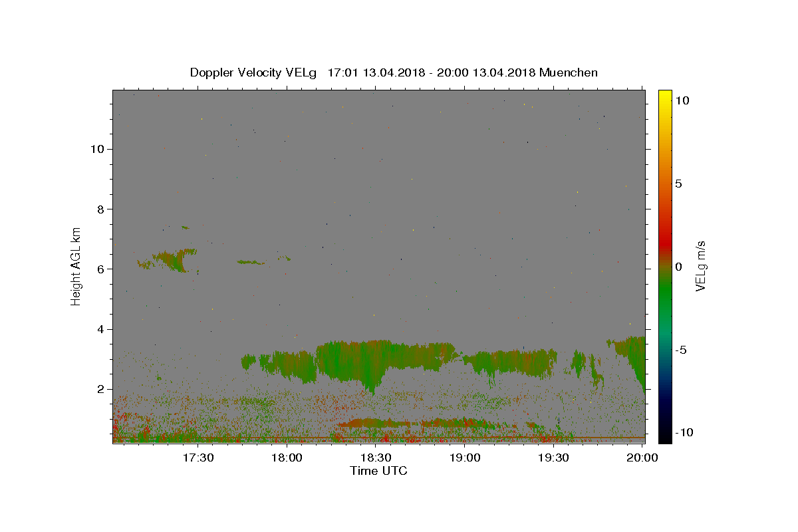Click the 19:30 time tick label

point(553,458)
